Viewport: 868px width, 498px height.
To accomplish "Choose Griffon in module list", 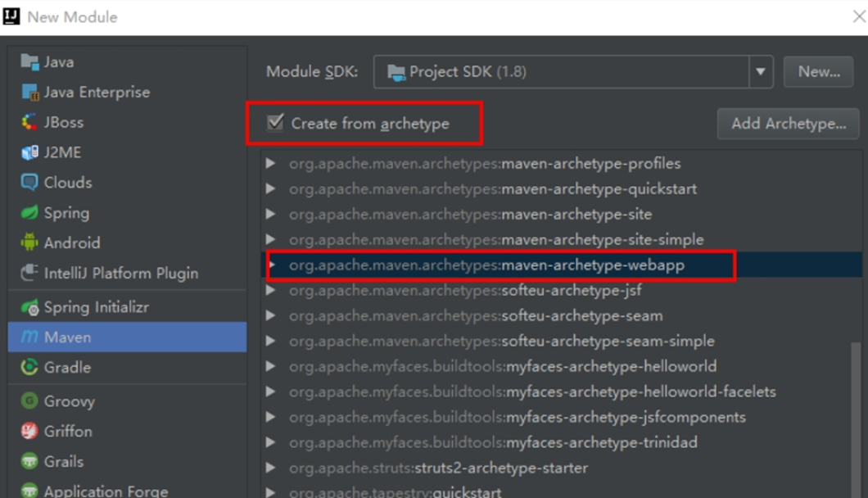I will pos(127,431).
